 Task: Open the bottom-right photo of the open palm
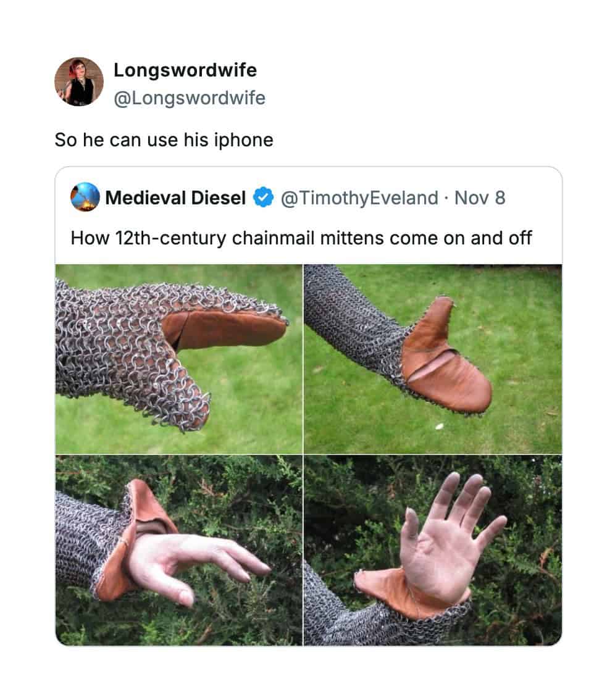point(433,550)
